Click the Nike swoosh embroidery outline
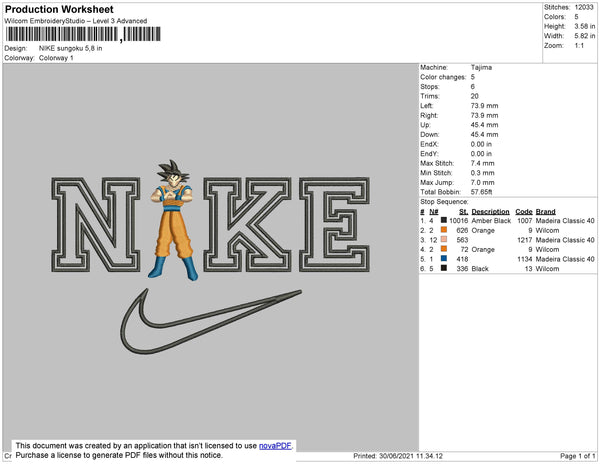 tap(211, 321)
